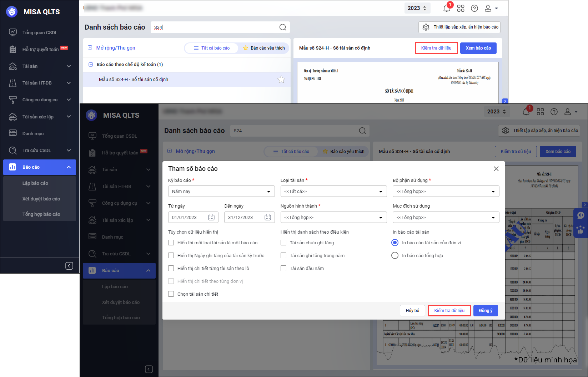Close the Tham số báo cáo dialog

click(x=496, y=169)
